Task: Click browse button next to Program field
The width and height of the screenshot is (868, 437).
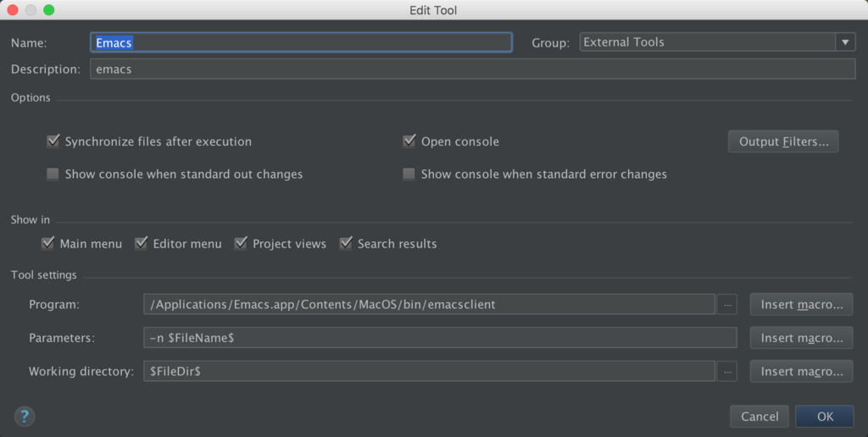Action: 727,305
